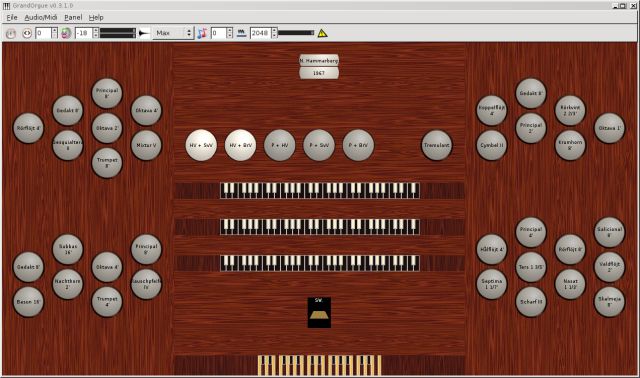Toggle the Tremulant stop knob
Screen dimensions: 640x378
click(436, 145)
